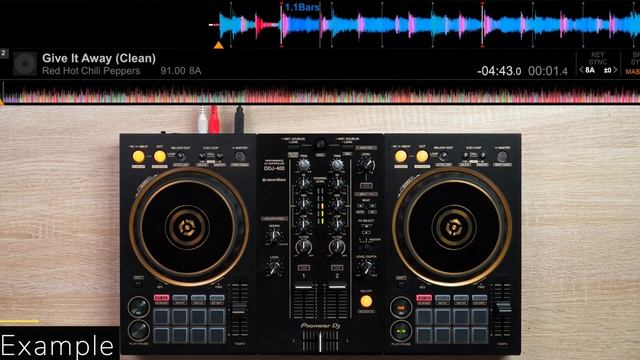Adjust the Master Level knob
640x360 pixels.
coord(366,165)
